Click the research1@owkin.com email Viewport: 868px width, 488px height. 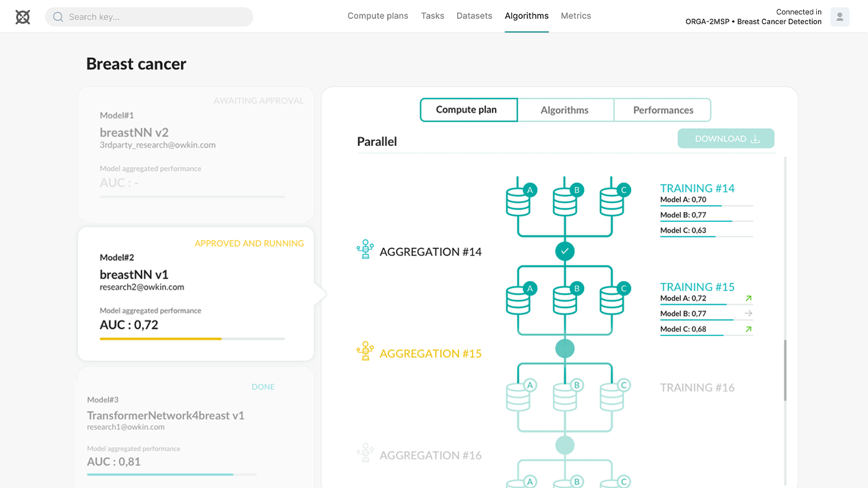click(126, 427)
